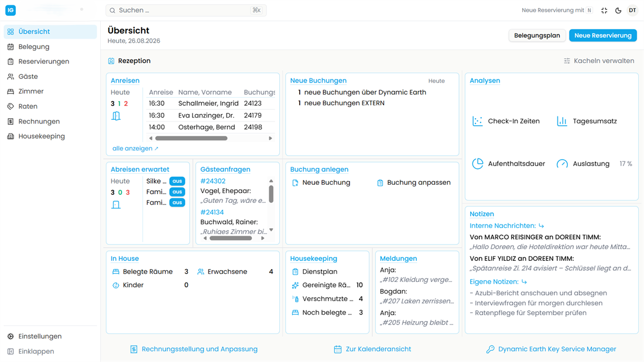Image resolution: width=644 pixels, height=362 pixels.
Task: Click the Kinder icon in In House
Action: pyautogui.click(x=116, y=285)
